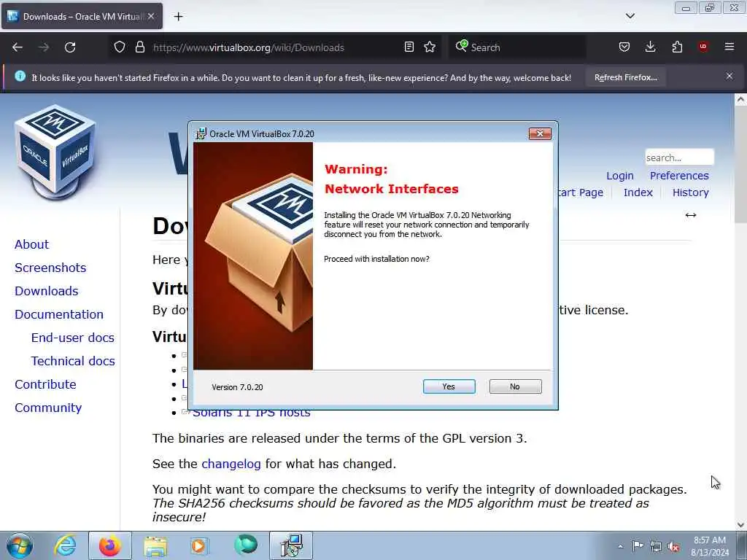This screenshot has width=747, height=560.
Task: Dismiss the Firefox refresh notification bar
Action: coord(729,76)
